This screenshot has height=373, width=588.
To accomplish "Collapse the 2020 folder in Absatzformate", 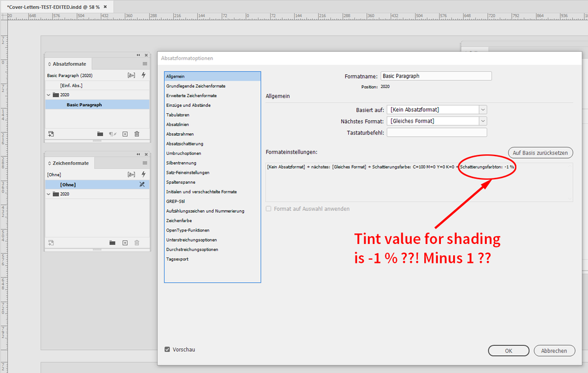I will tap(48, 94).
